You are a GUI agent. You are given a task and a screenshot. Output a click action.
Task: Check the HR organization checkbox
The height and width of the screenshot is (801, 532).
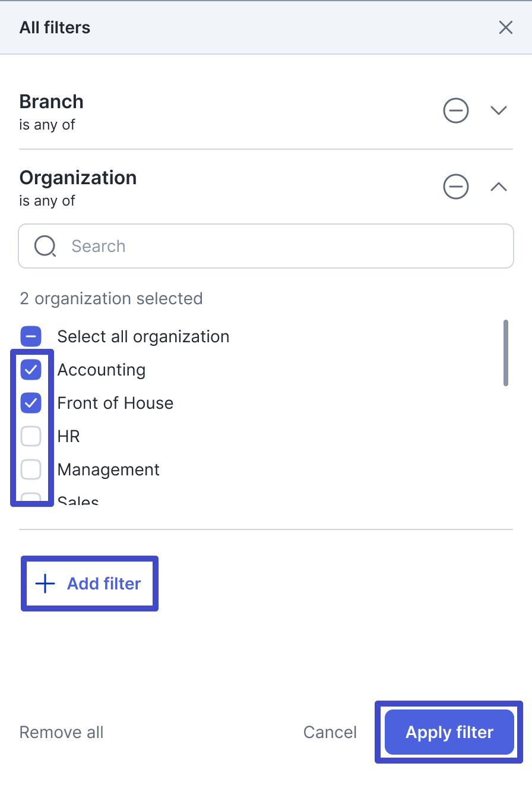pos(31,437)
